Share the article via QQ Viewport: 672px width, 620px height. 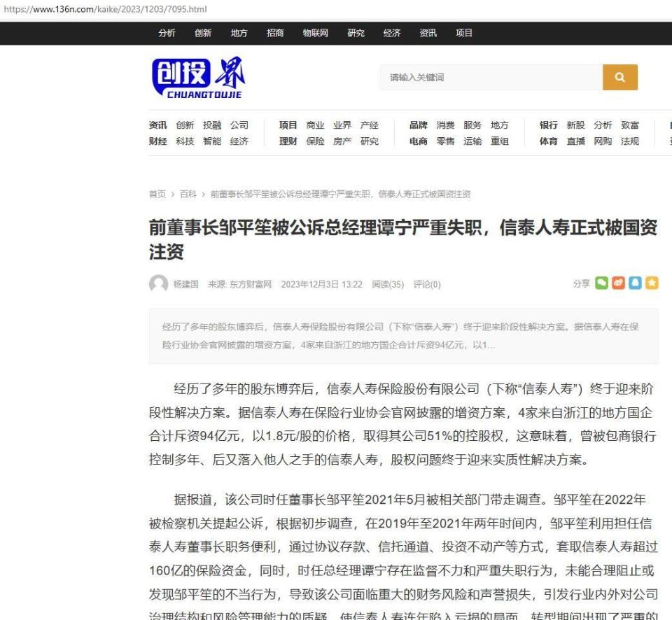coord(635,283)
